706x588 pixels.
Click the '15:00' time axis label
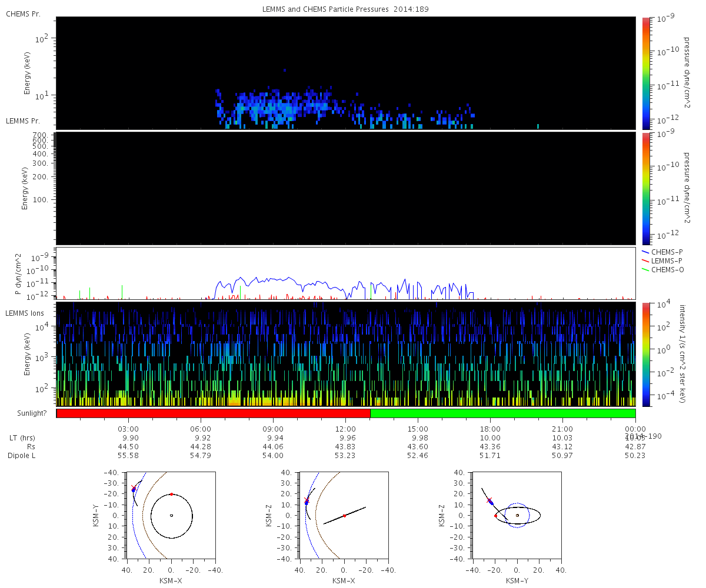click(418, 429)
